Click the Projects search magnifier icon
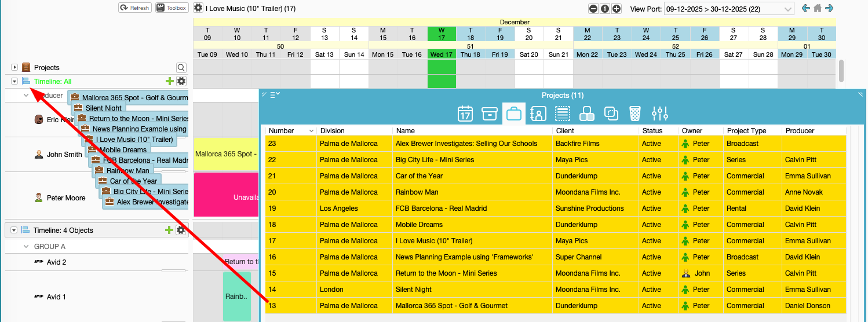This screenshot has height=322, width=868. pos(181,68)
